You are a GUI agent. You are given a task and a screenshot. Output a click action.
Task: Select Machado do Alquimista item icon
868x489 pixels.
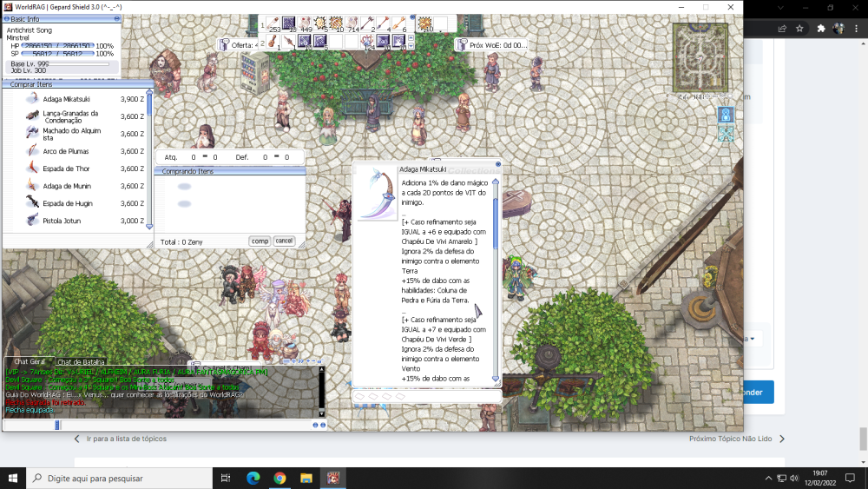[33, 133]
